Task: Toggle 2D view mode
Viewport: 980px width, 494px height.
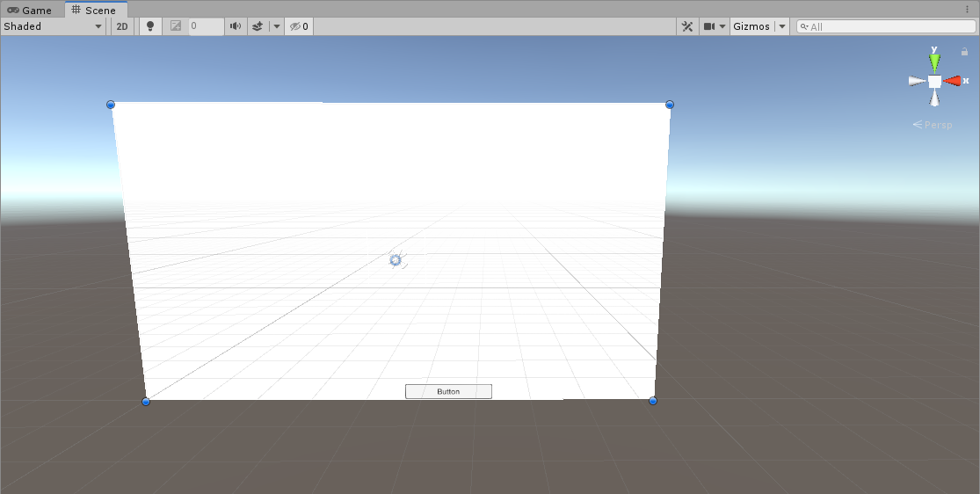Action: pos(122,26)
